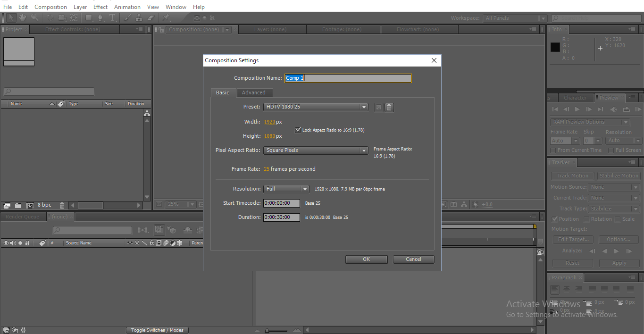Screen dimensions: 644x334
Task: Choose the Type tool
Action: (x=112, y=18)
